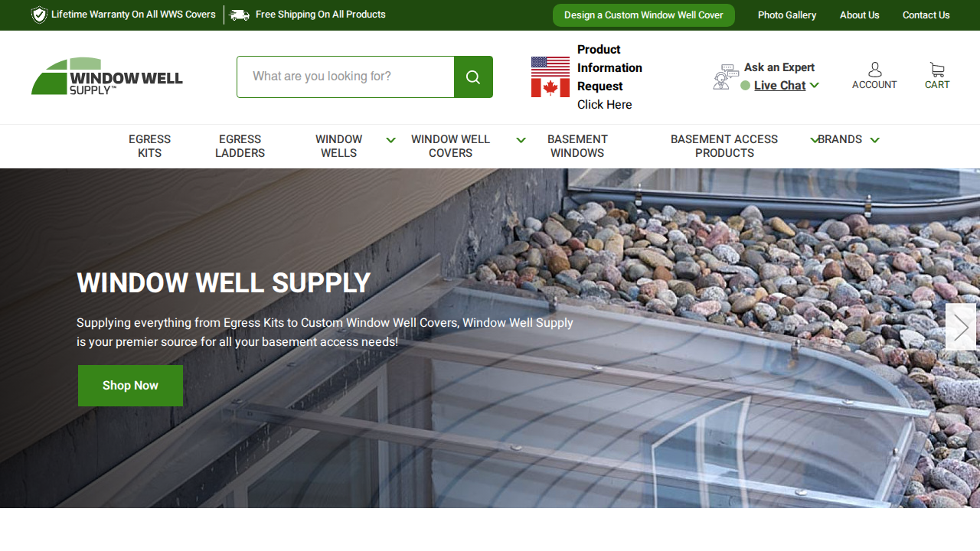Viewport: 980px width, 551px height.
Task: Expand the Basement Access Products chevron
Action: click(815, 140)
